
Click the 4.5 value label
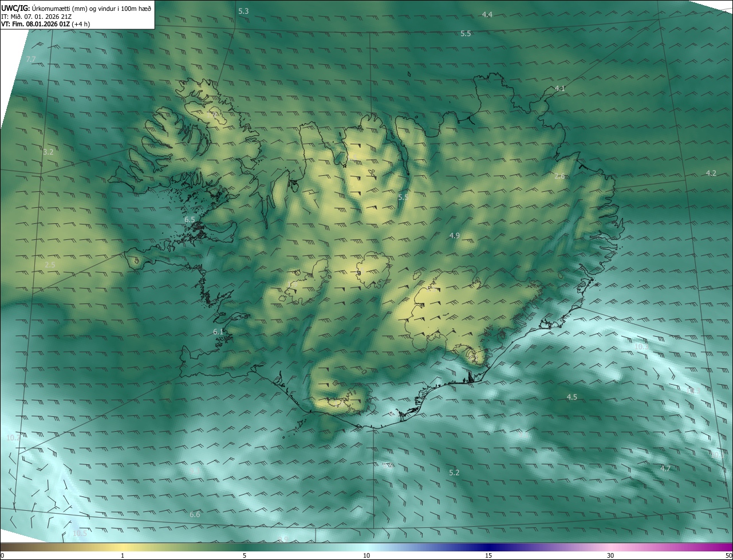coord(572,397)
